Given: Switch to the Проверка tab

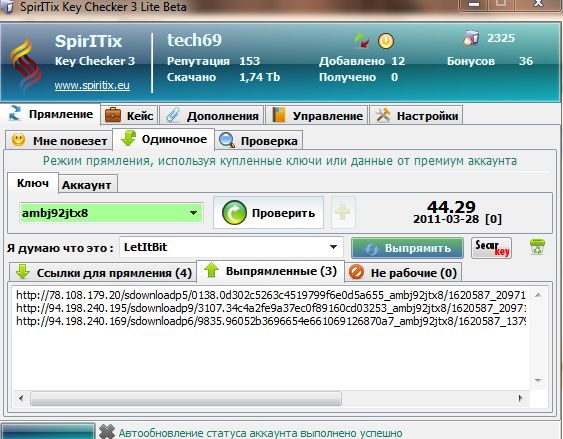Looking at the screenshot, I should 259,141.
